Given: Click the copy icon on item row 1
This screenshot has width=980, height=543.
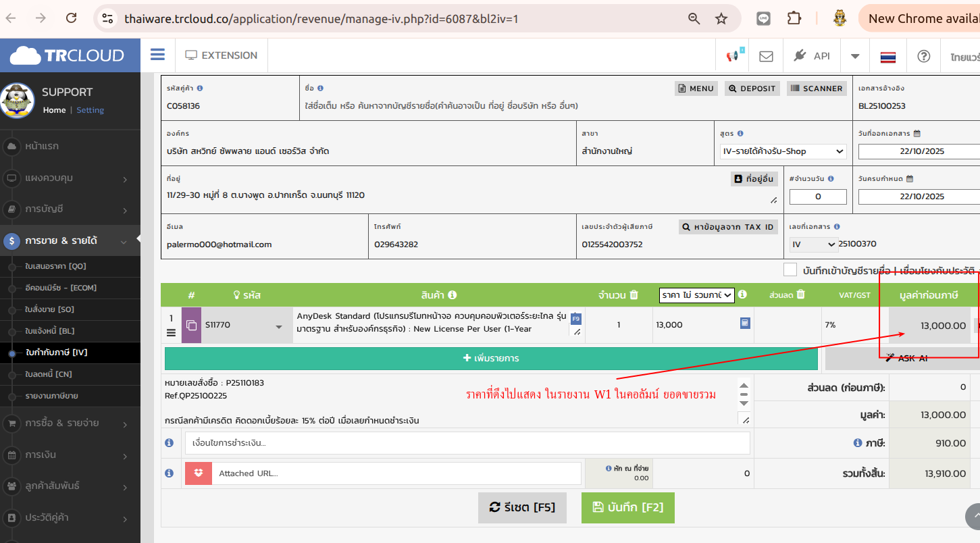Looking at the screenshot, I should 192,325.
